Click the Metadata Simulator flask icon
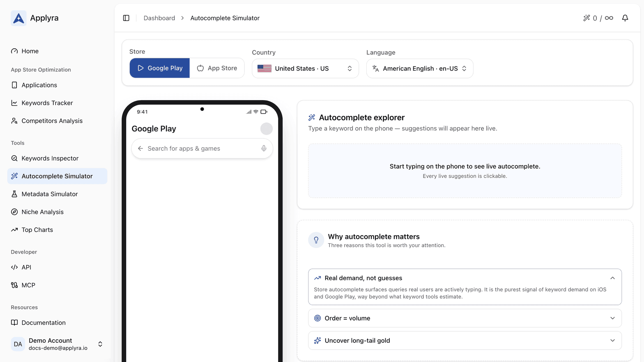644x362 pixels. [14, 194]
